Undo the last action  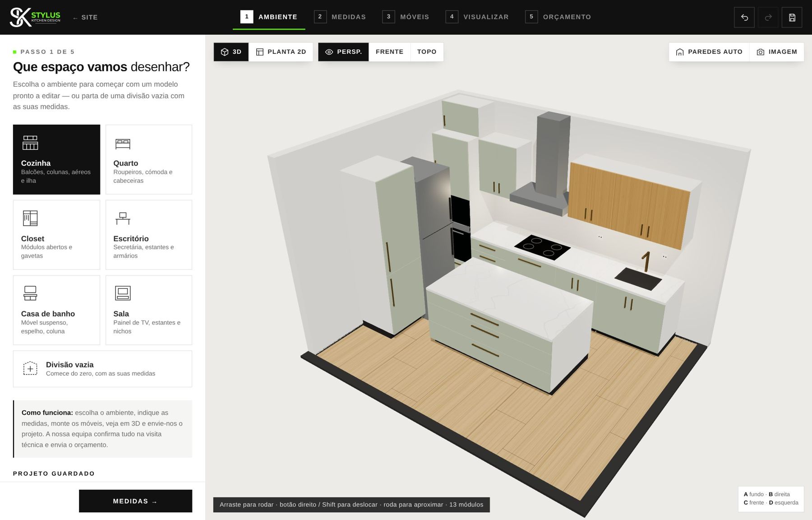click(x=744, y=18)
